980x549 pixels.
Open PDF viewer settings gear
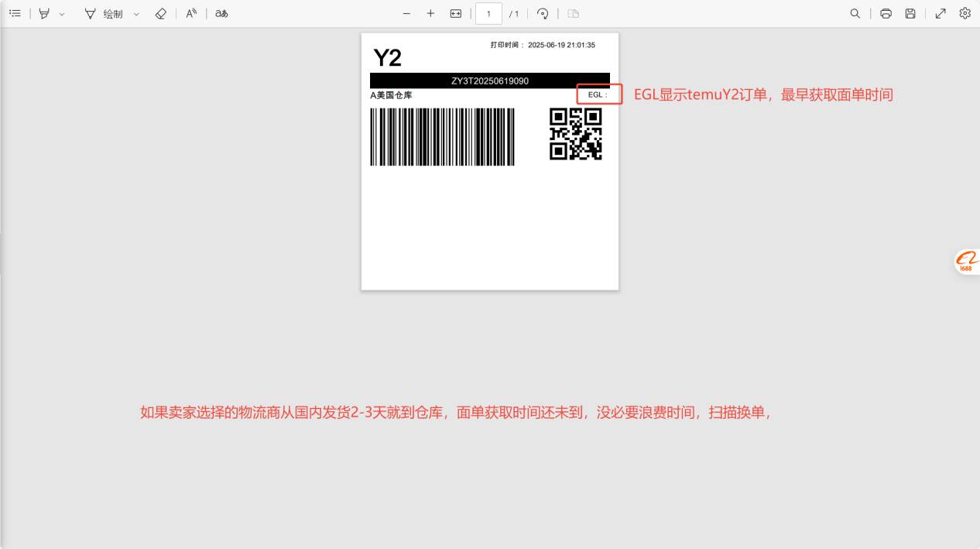coord(965,13)
